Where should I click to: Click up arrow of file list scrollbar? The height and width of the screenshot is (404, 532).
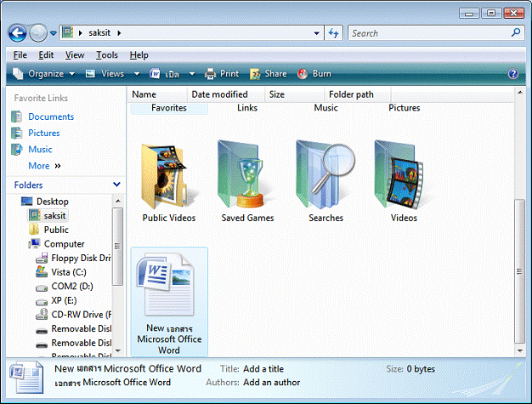[x=519, y=93]
